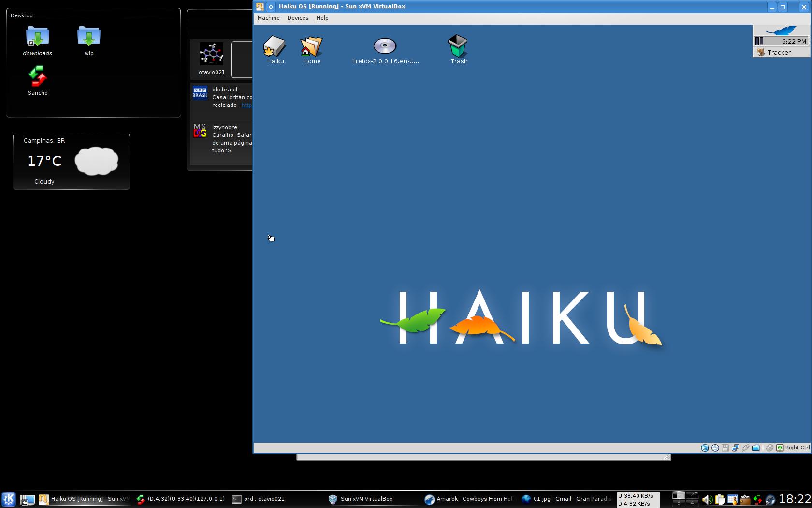The width and height of the screenshot is (812, 508).
Task: Click the Campinas, BR weather location
Action: (44, 141)
